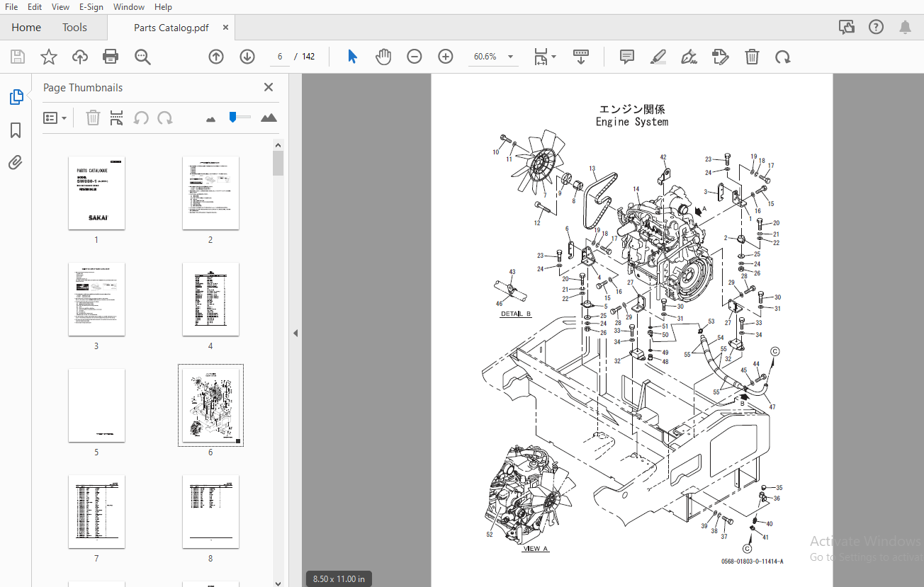924x587 pixels.
Task: Activate the Hand pan tool
Action: coord(383,57)
